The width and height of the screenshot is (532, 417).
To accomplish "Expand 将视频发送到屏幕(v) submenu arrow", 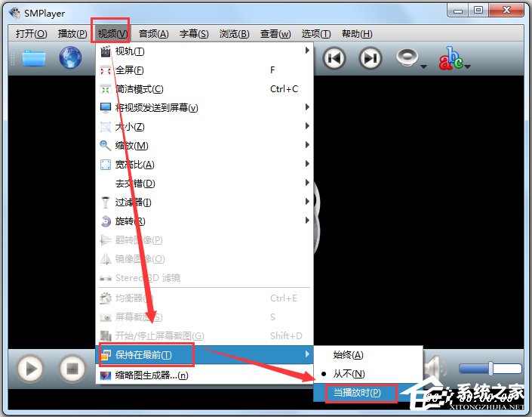I will (x=307, y=107).
